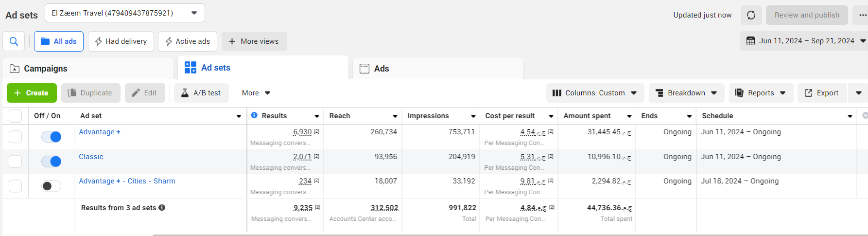This screenshot has height=236, width=868.
Task: Click the horizontal scrollbar below the table
Action: click(486, 235)
